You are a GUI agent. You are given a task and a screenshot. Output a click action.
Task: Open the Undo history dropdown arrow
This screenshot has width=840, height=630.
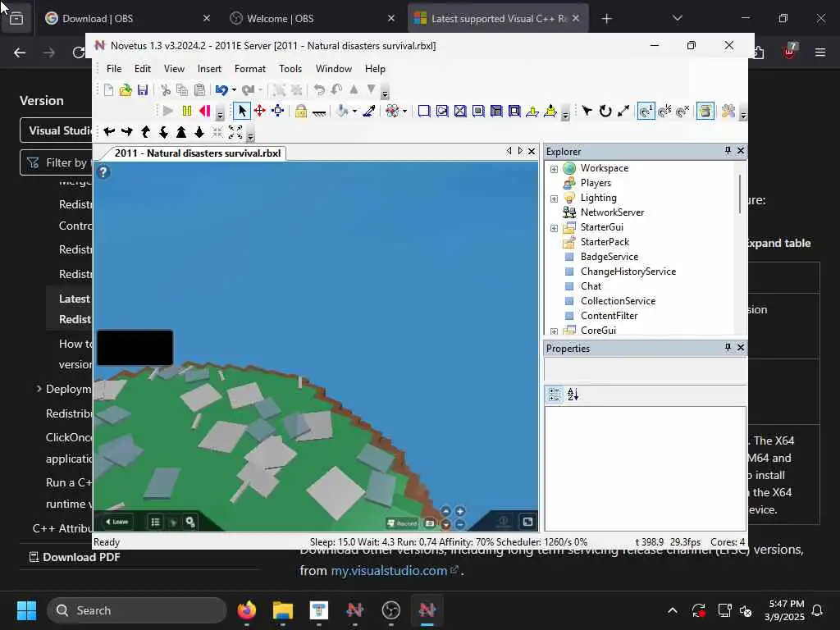pos(234,90)
